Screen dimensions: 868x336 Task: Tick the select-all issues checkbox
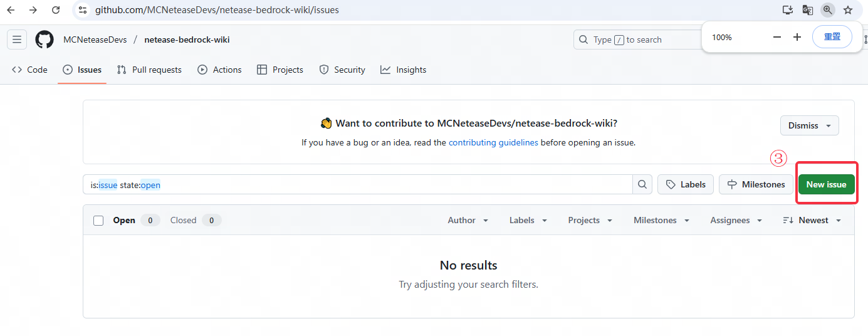[x=98, y=221]
